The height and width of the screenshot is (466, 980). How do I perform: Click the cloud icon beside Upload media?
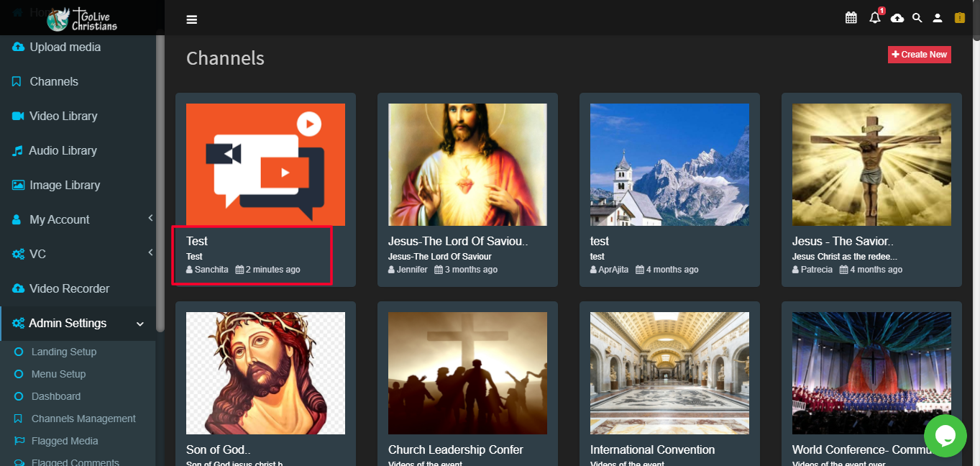(18, 47)
